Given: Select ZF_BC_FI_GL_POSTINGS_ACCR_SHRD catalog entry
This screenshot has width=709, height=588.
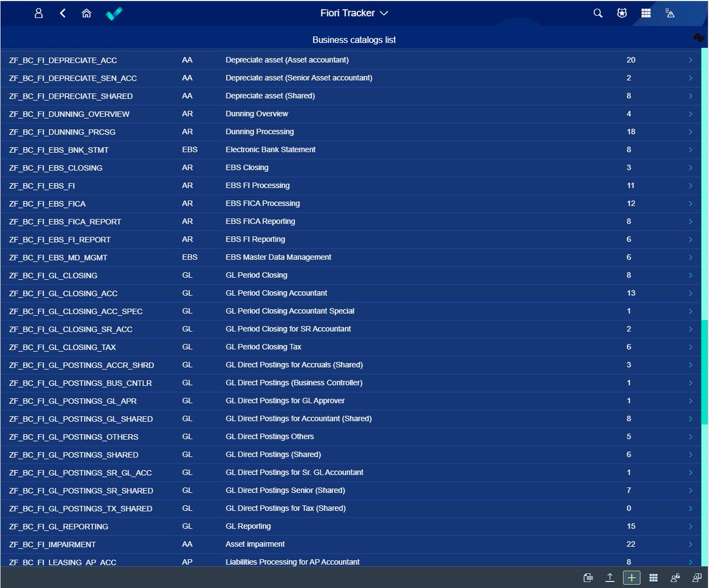Looking at the screenshot, I should coord(82,365).
